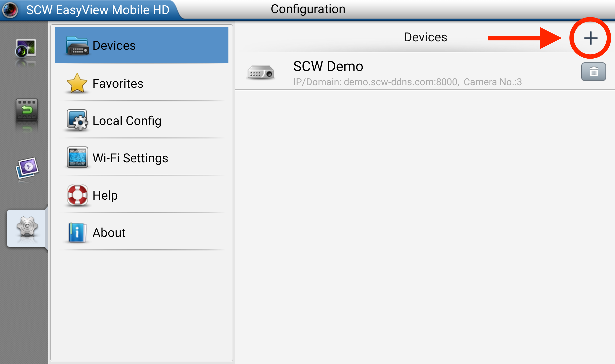Viewport: 615px width, 364px height.
Task: Click the SCW Demo DVR device icon
Action: (x=261, y=73)
